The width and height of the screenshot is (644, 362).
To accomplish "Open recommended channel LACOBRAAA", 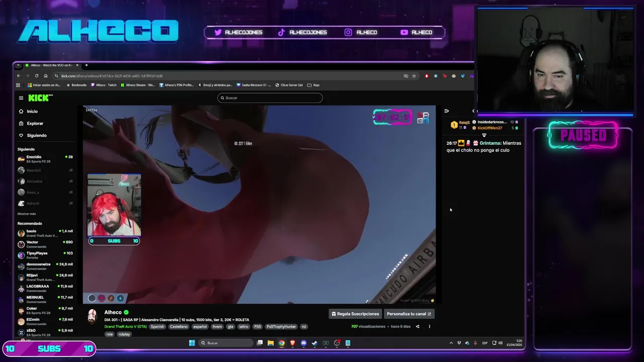I will [45, 288].
